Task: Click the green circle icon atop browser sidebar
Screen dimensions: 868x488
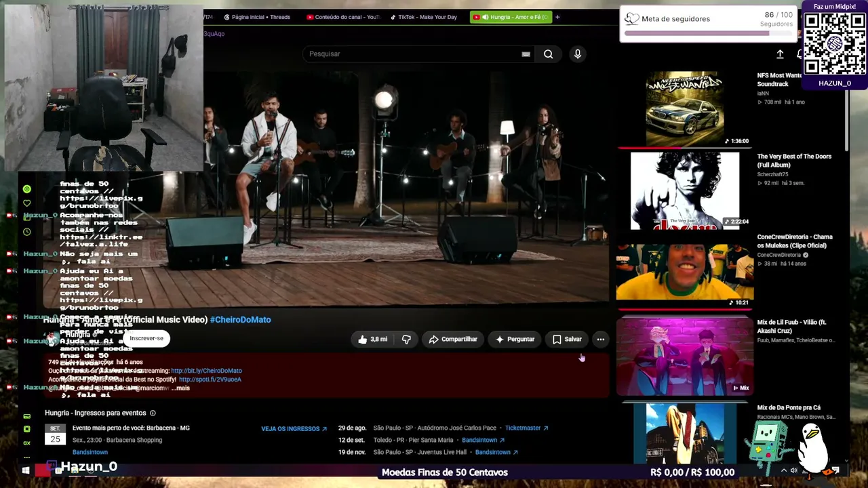Action: 27,189
